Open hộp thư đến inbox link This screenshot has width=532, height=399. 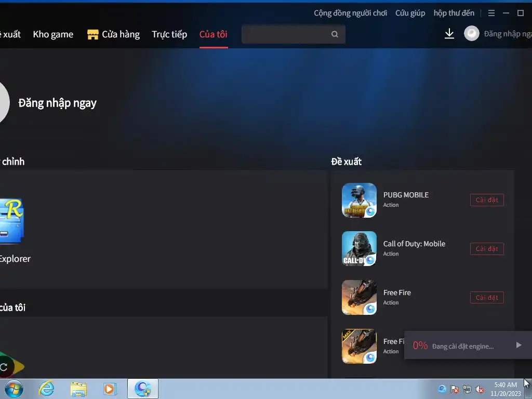(x=454, y=13)
